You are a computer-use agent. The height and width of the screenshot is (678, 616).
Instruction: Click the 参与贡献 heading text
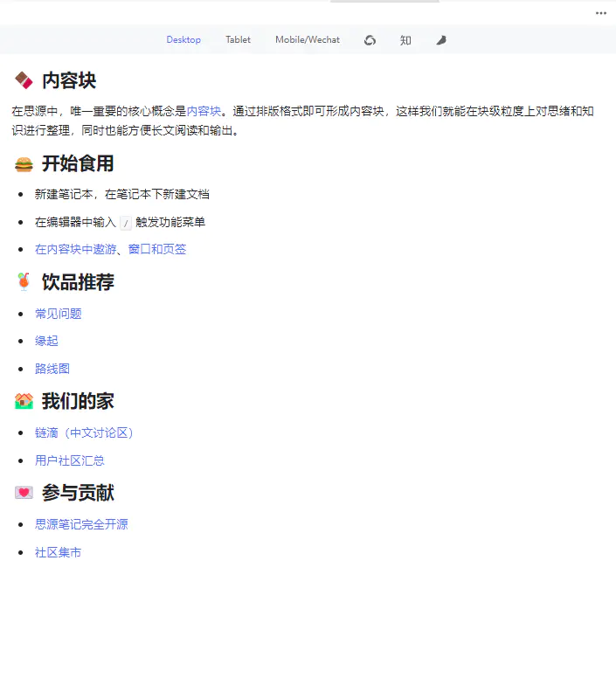[78, 493]
